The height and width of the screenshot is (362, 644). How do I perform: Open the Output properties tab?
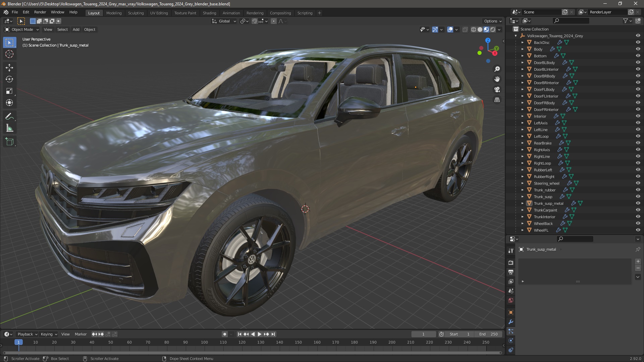(x=511, y=272)
